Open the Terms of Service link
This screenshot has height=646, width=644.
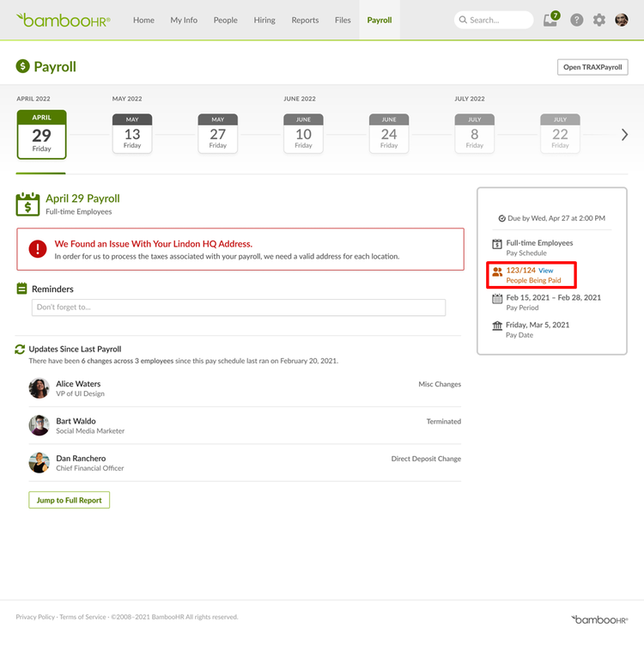tap(82, 617)
